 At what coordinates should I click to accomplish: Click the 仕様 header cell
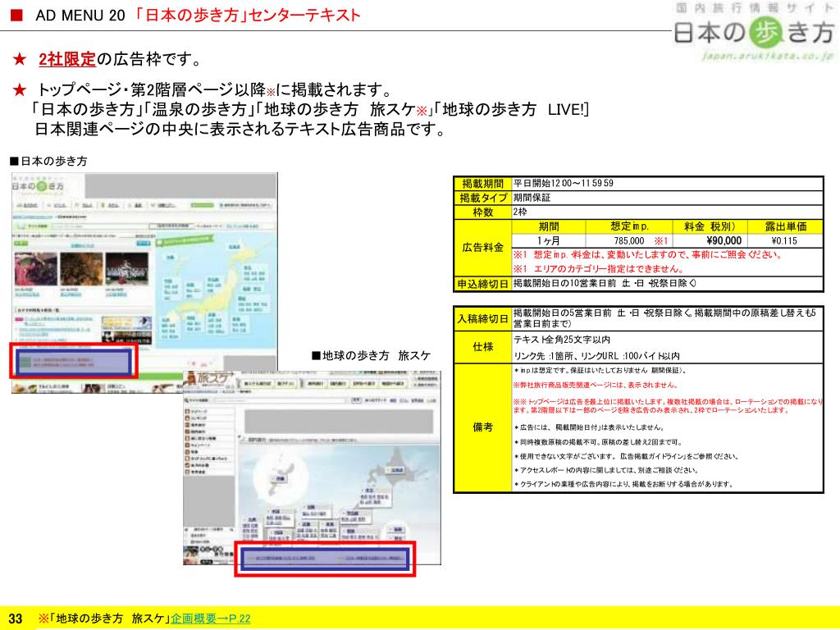[482, 347]
